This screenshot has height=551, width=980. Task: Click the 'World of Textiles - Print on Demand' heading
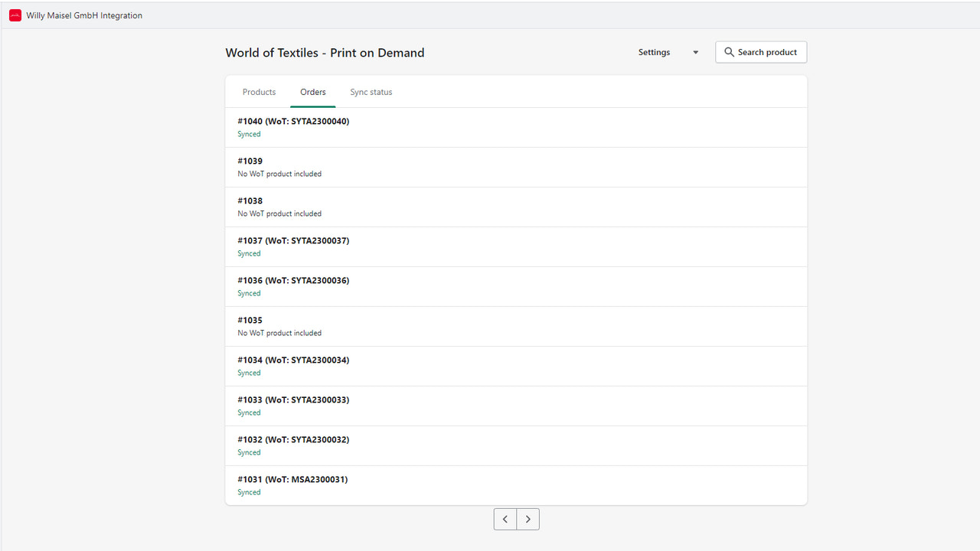point(325,53)
